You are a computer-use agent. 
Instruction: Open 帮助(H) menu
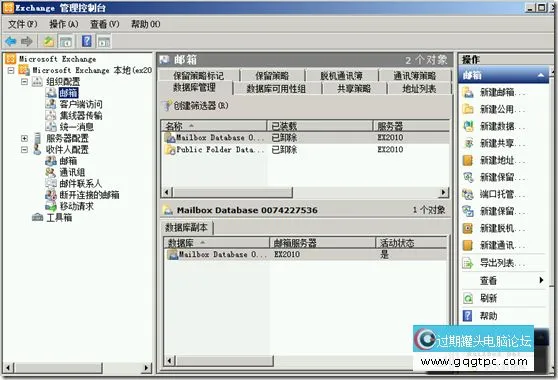pyautogui.click(x=146, y=24)
